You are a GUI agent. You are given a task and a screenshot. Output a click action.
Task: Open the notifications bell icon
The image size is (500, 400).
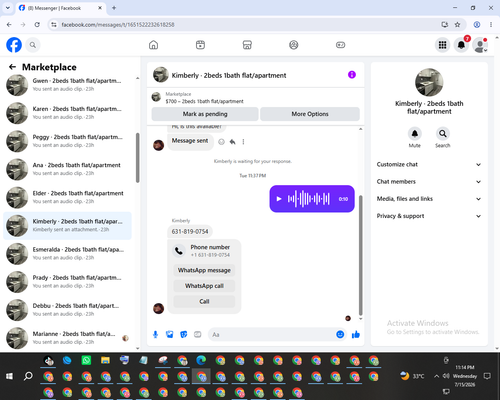pyautogui.click(x=461, y=45)
